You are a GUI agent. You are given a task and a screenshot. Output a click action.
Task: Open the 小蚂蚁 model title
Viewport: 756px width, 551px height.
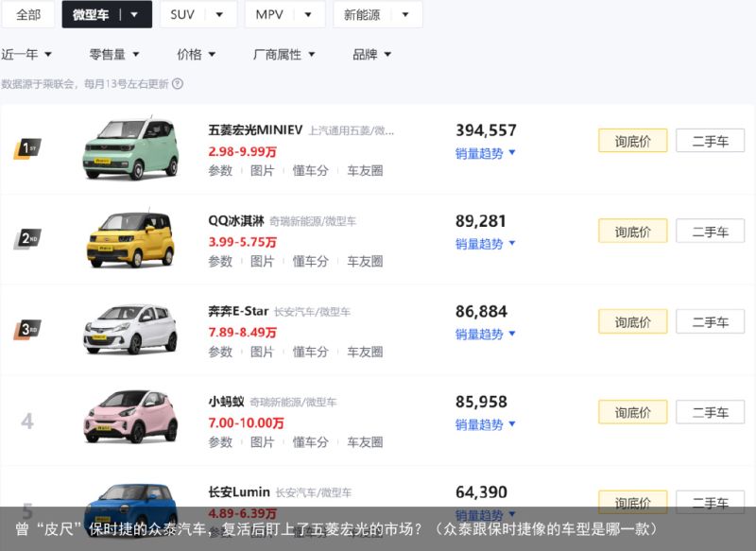pyautogui.click(x=226, y=402)
